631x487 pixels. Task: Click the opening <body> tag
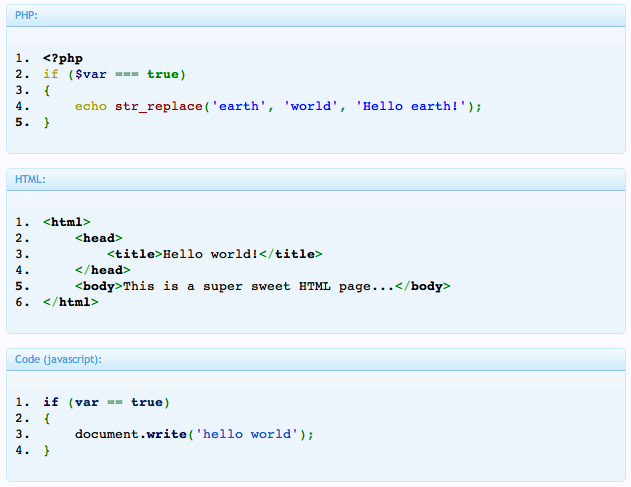[x=99, y=286]
